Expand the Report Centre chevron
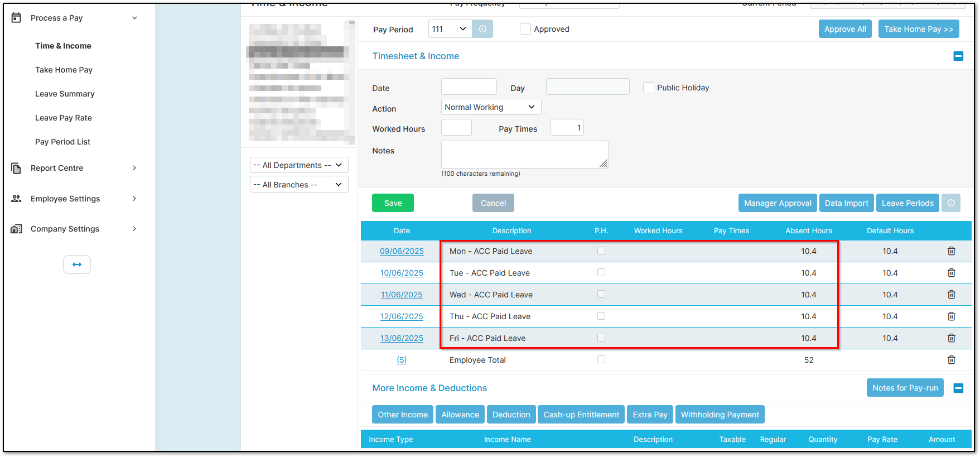 coord(134,168)
